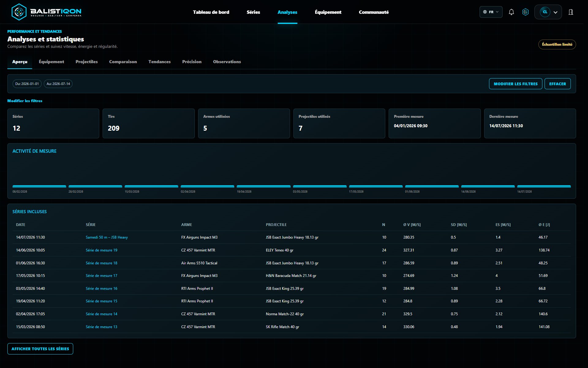Click the activity bar for 15/03/2026
This screenshot has width=588, height=368.
coord(151,186)
